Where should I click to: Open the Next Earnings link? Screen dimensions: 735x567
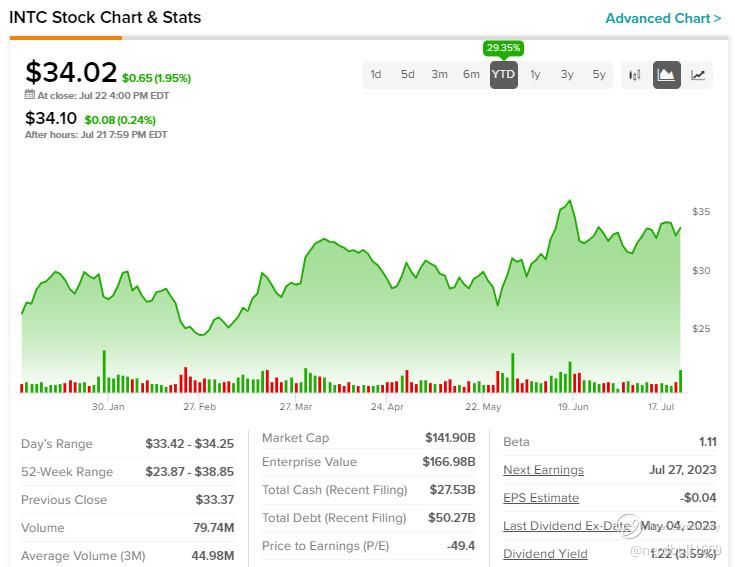[x=543, y=470]
